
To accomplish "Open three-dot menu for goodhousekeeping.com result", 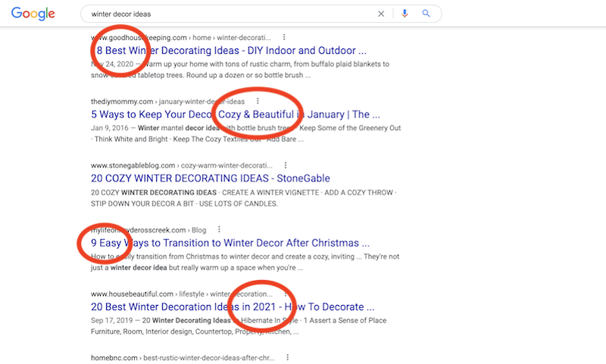I will [284, 36].
